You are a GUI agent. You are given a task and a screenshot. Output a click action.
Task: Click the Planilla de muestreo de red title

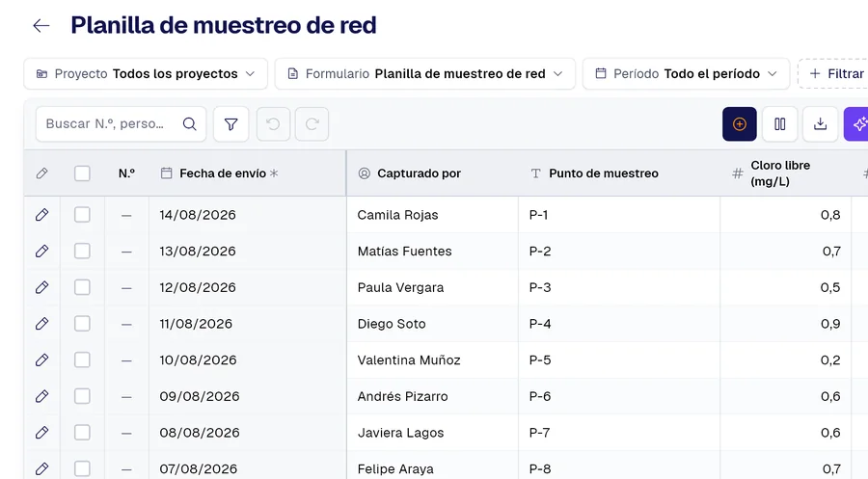(224, 25)
